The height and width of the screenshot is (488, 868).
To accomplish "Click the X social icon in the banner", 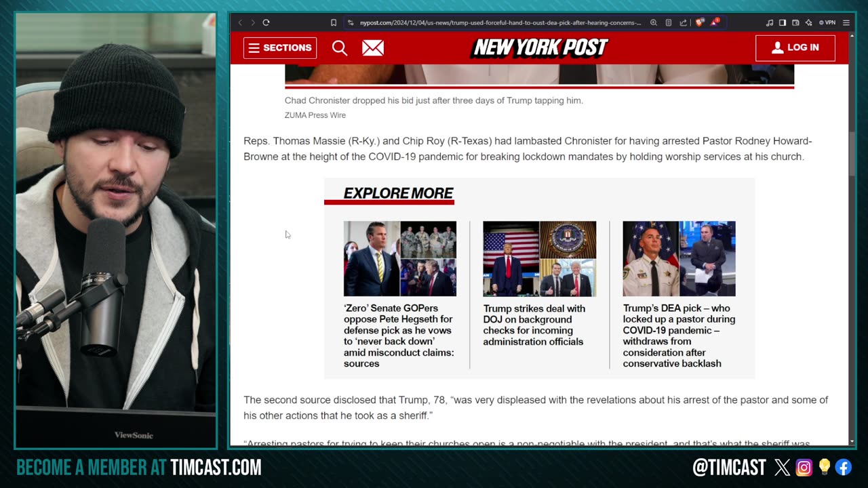I will 782,467.
